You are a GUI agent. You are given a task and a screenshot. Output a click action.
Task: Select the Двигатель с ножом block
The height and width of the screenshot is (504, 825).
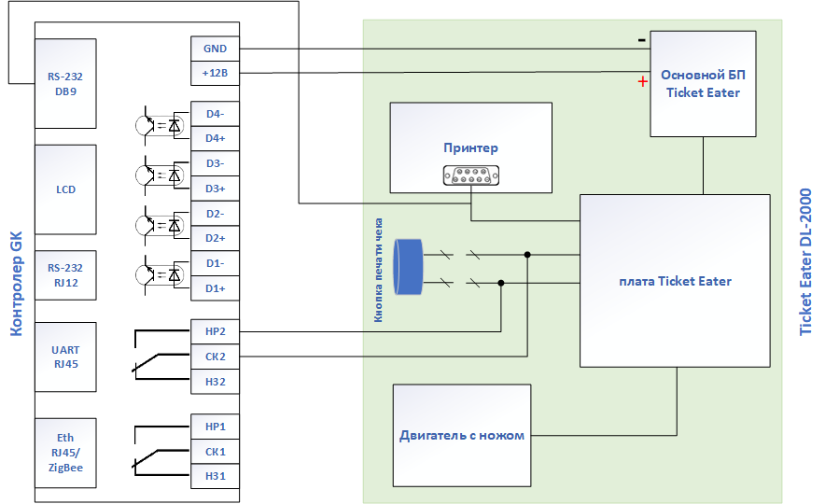462,436
